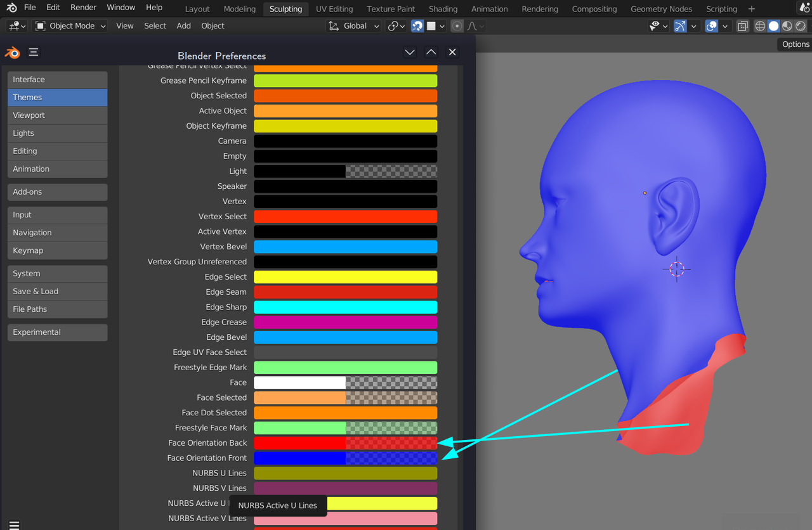Switch to Material Preview shading
The width and height of the screenshot is (812, 530).
click(787, 26)
